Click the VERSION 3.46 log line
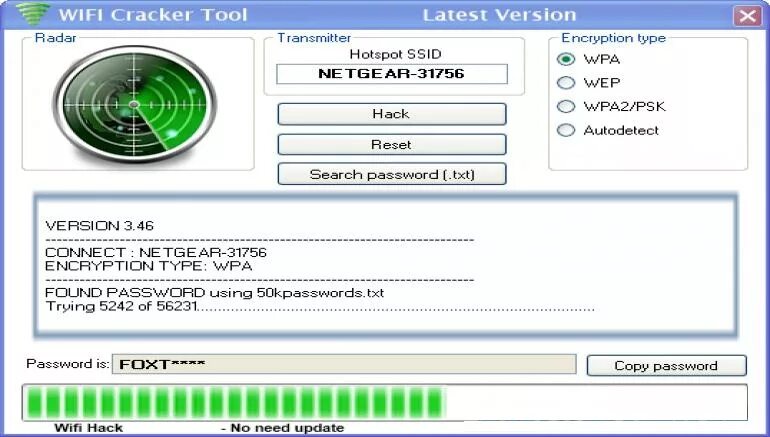The image size is (770, 437). tap(99, 226)
